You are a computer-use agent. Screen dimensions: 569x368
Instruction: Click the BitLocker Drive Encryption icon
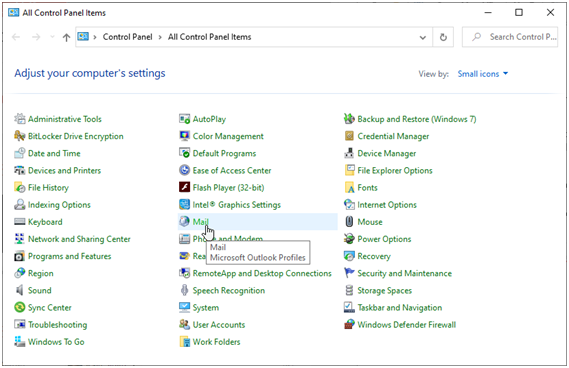click(20, 136)
